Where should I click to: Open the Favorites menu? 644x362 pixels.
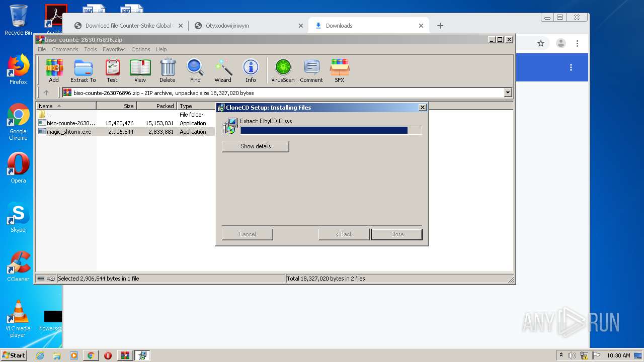click(x=114, y=49)
